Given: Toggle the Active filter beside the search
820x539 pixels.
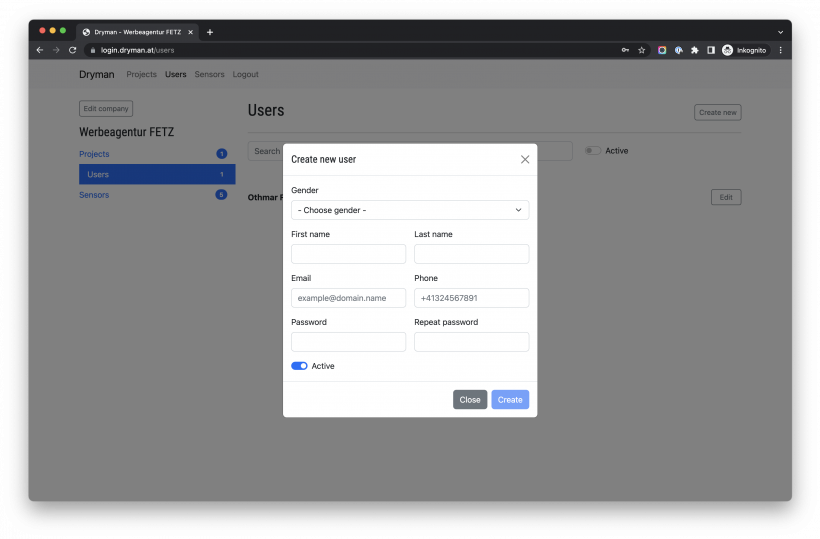Looking at the screenshot, I should [x=593, y=151].
